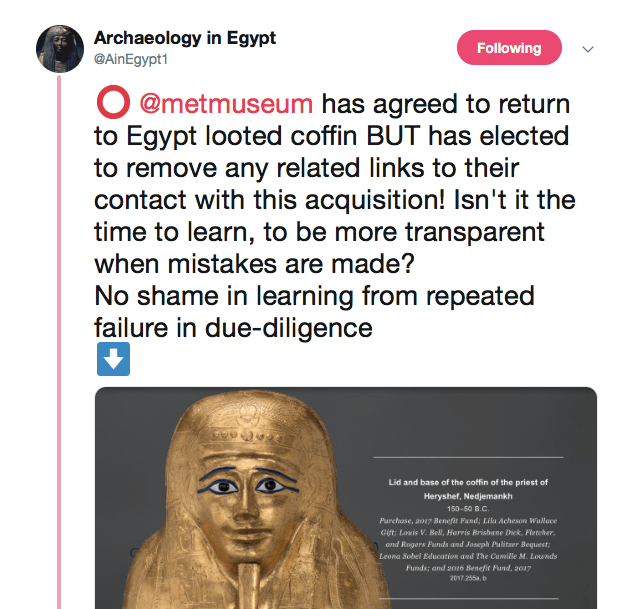The image size is (634, 609).
Task: Click the tweet line ending 'due-diligence'
Action: pos(233,328)
